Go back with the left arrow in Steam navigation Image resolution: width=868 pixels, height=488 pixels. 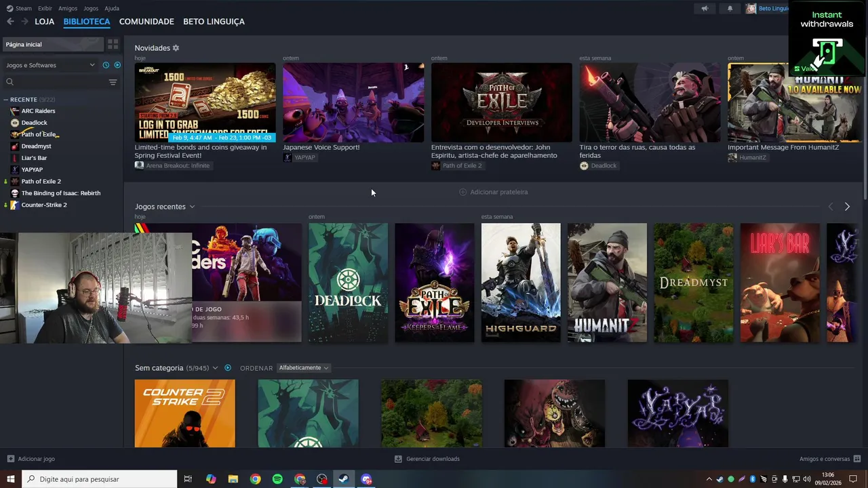tap(10, 22)
